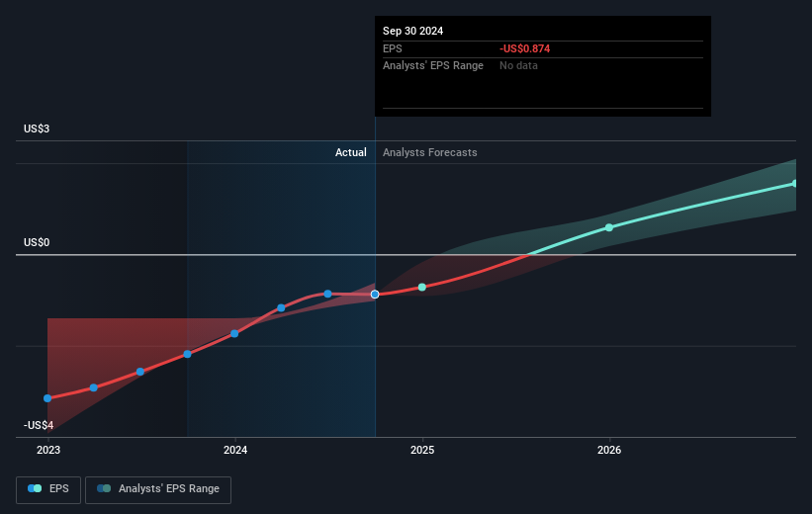Click the US$3 y-axis label
812x514 pixels.
(37, 128)
